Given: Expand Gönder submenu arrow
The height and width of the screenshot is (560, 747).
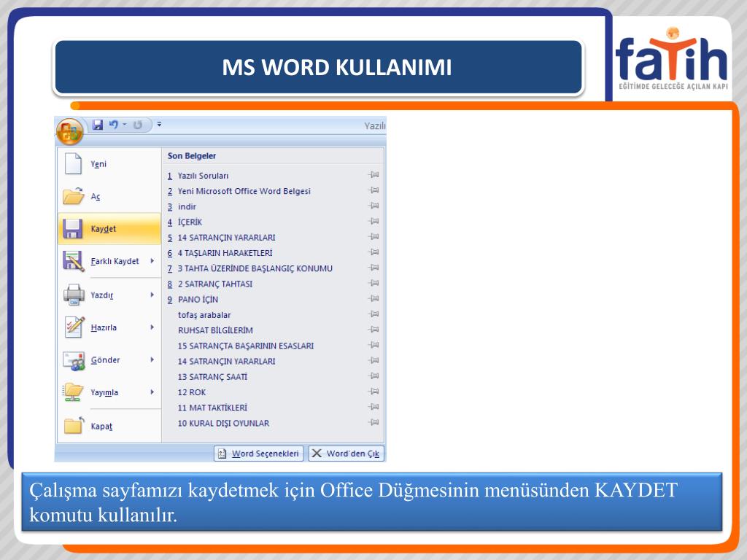Looking at the screenshot, I should point(152,359).
